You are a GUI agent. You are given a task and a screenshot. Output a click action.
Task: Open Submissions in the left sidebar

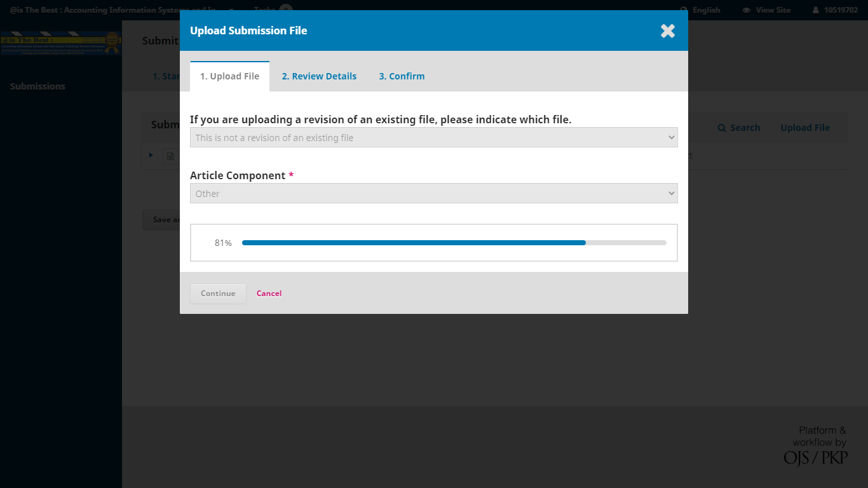coord(37,86)
